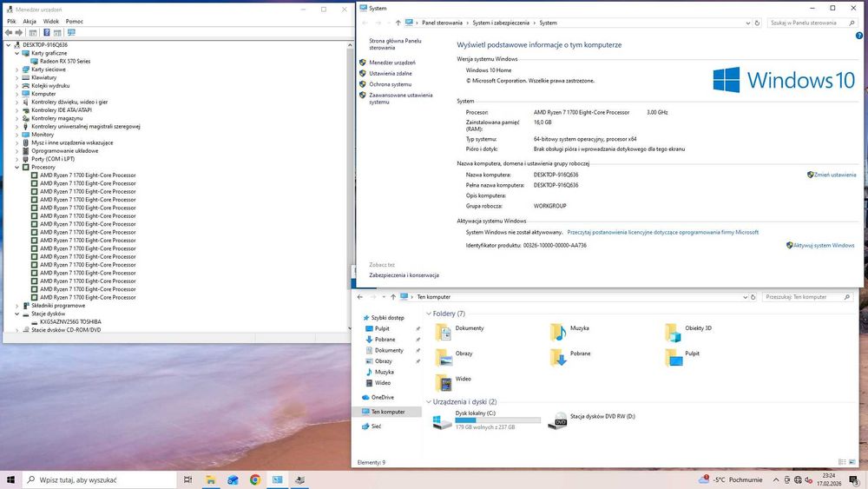The image size is (868, 489).
Task: Open the Pobrane folder in Foldery group
Action: point(570,357)
